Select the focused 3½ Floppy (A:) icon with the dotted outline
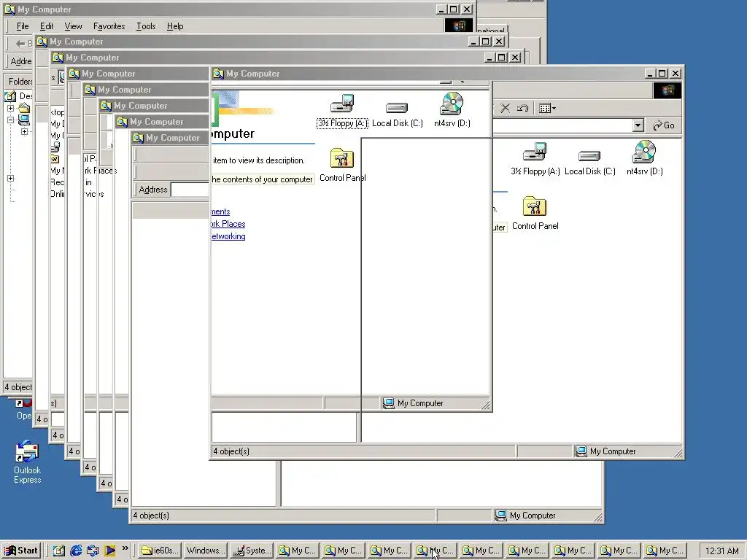Screen dimensions: 747x560 pyautogui.click(x=342, y=112)
